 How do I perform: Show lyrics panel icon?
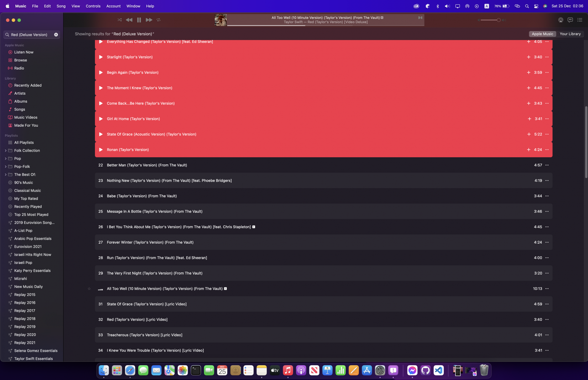click(x=570, y=20)
